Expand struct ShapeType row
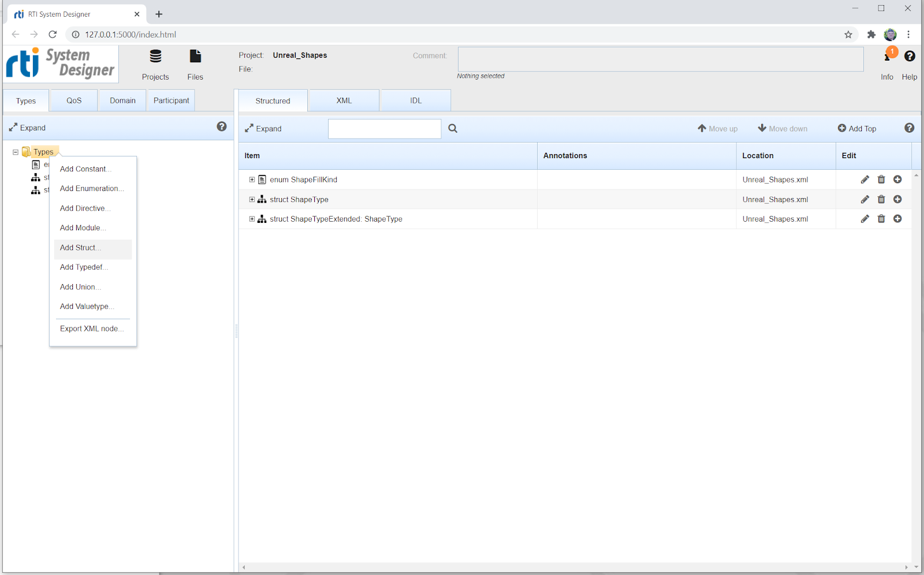The image size is (924, 575). (252, 199)
